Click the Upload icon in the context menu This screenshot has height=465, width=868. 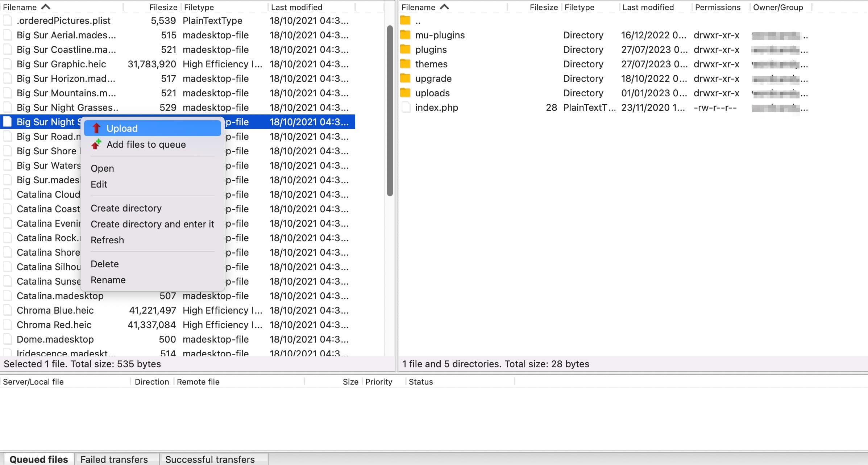pyautogui.click(x=96, y=128)
